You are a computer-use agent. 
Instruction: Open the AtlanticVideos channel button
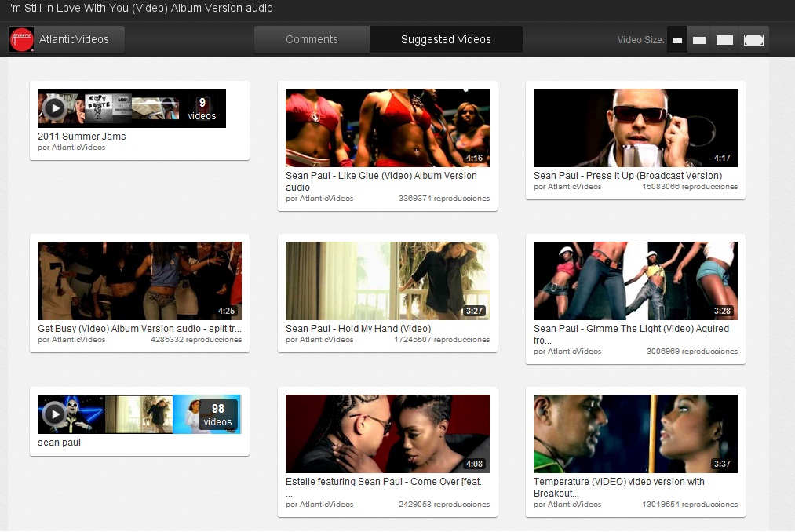tap(67, 39)
